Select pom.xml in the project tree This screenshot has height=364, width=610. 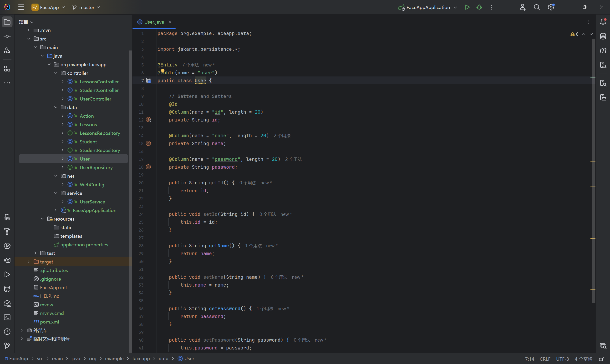[49, 322]
